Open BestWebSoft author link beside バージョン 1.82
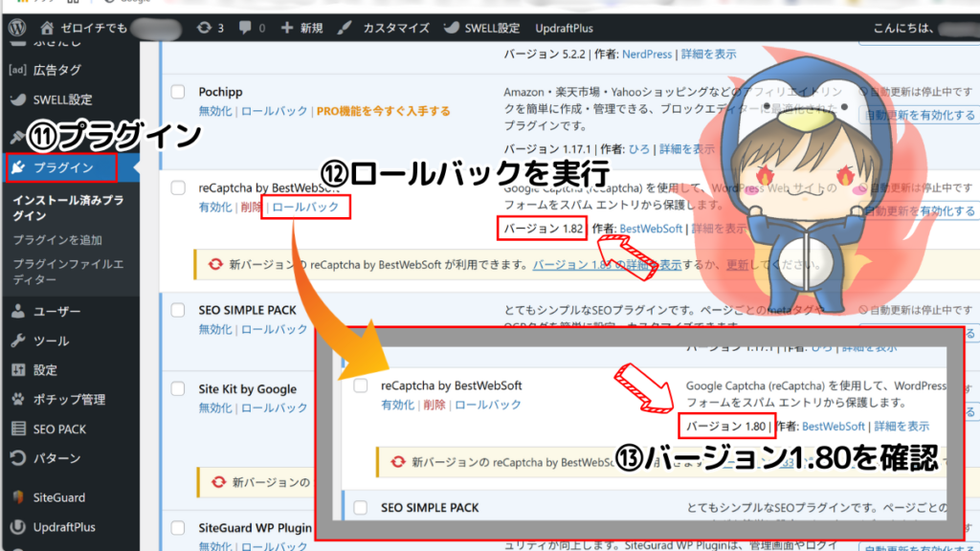Screen dimensions: 980x551 [x=651, y=229]
